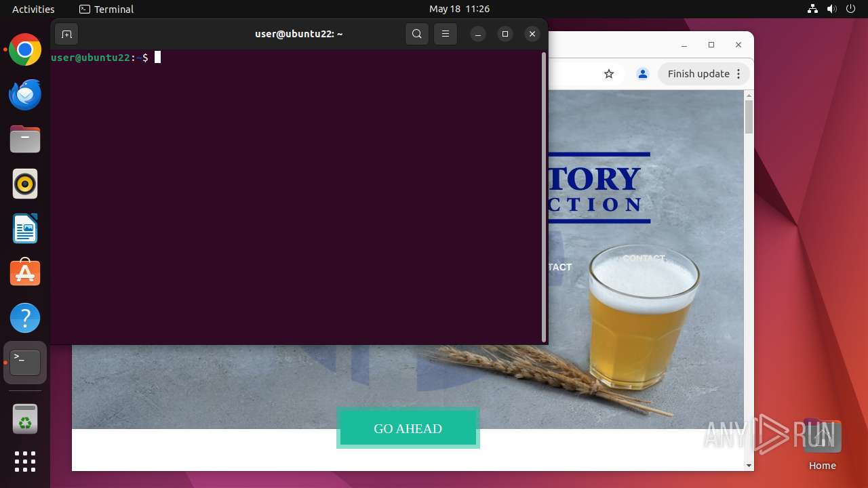Open the Trash from the dock
This screenshot has width=868, height=488.
(x=25, y=419)
